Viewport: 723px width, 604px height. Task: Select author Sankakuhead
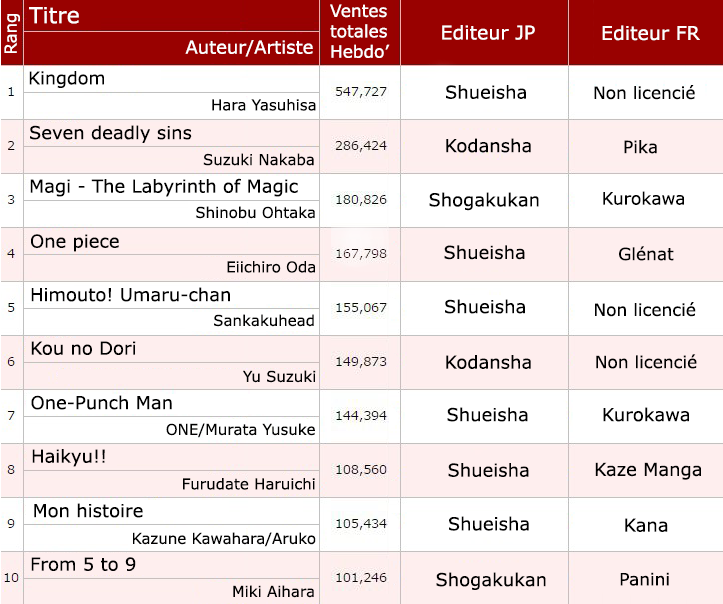click(x=264, y=320)
